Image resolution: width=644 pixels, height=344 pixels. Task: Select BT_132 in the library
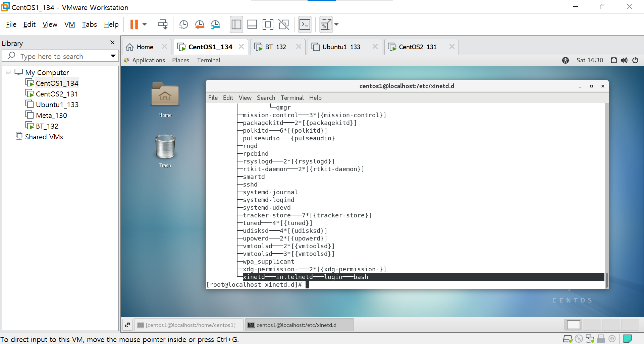pos(47,126)
